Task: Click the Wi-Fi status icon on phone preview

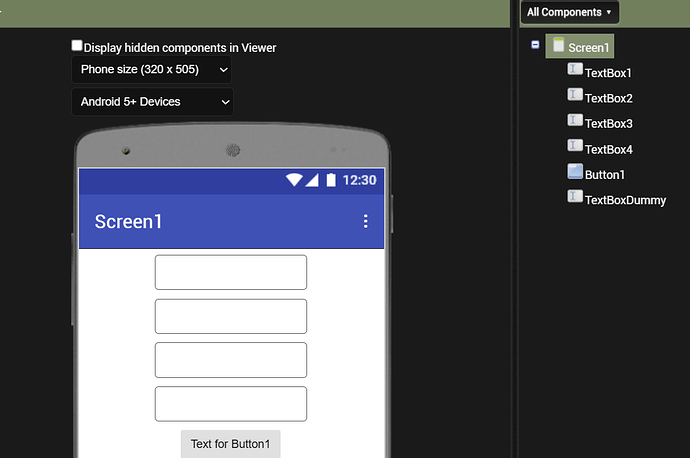Action: click(x=294, y=180)
